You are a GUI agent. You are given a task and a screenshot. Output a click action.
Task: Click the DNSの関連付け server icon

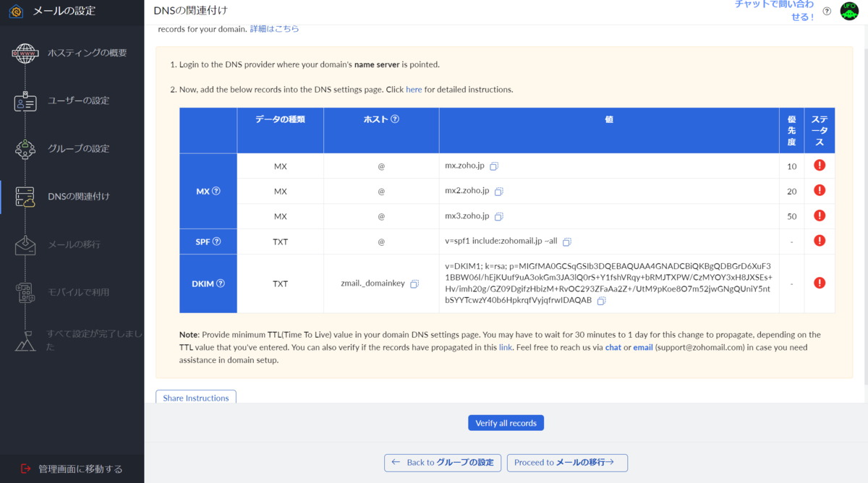(x=25, y=197)
